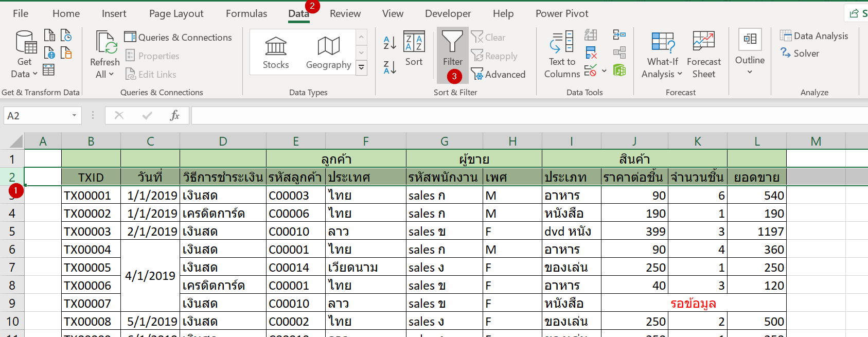
Task: Click Advanced filter options
Action: point(498,74)
